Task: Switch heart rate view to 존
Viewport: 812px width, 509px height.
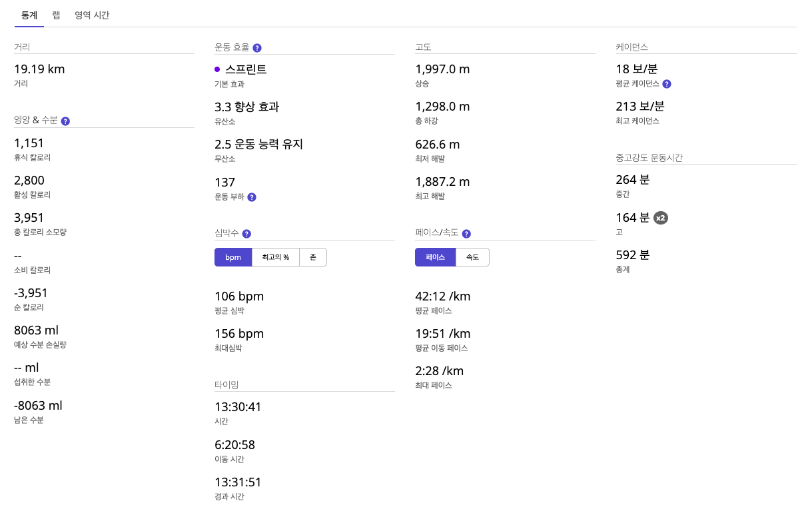Action: 312,256
